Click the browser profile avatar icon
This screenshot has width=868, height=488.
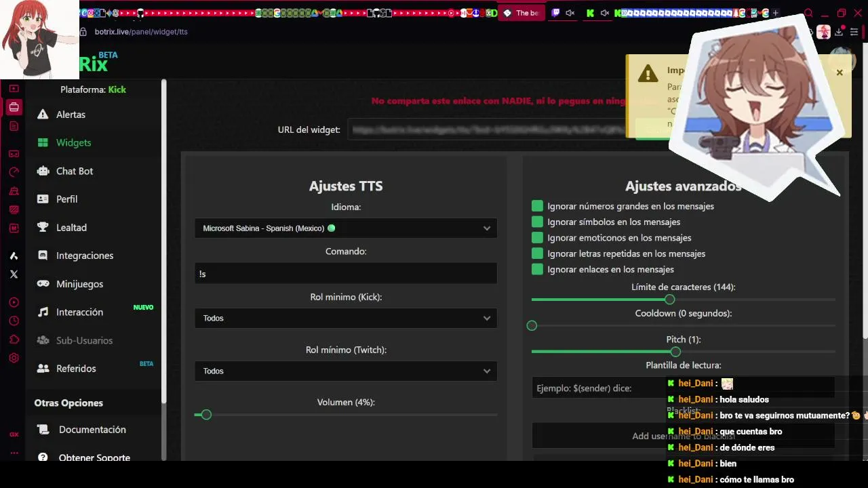click(824, 32)
